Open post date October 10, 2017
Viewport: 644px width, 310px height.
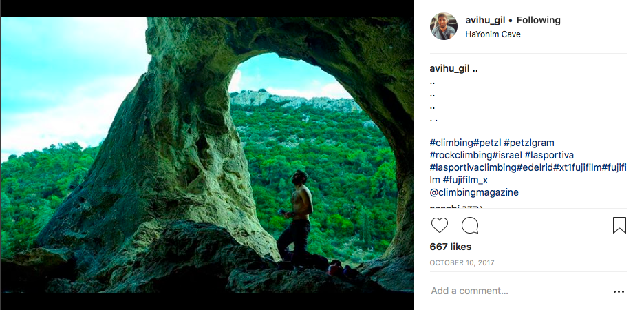coord(462,262)
